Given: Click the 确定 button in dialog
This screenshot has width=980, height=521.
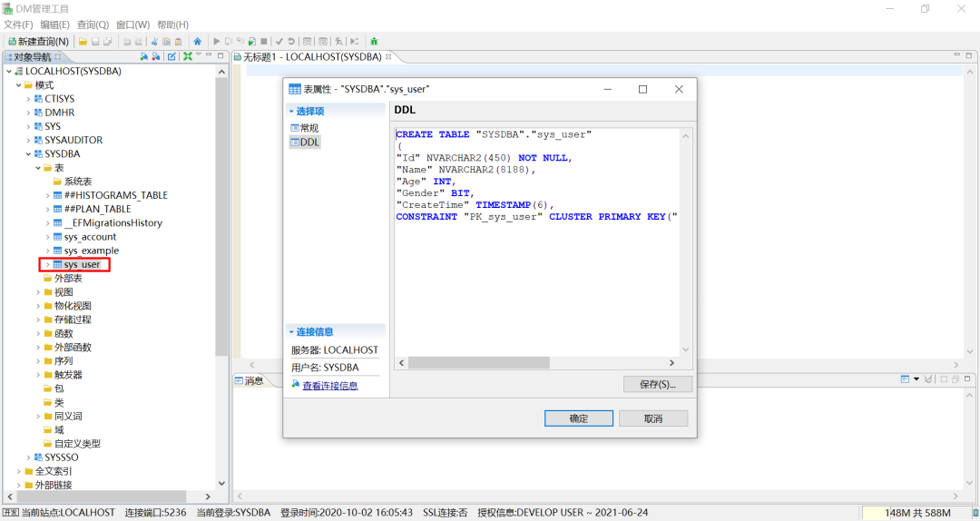Looking at the screenshot, I should point(579,418).
